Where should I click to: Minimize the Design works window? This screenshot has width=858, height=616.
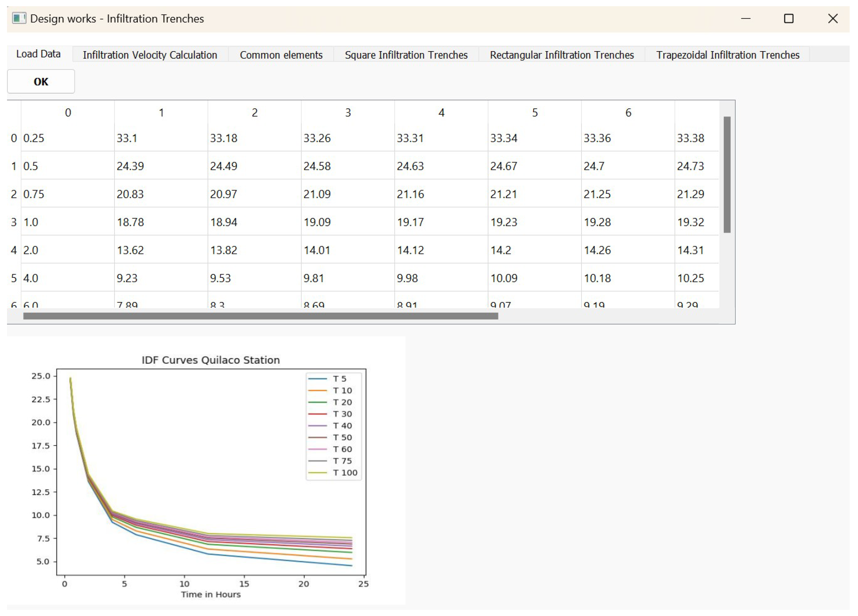pos(745,19)
